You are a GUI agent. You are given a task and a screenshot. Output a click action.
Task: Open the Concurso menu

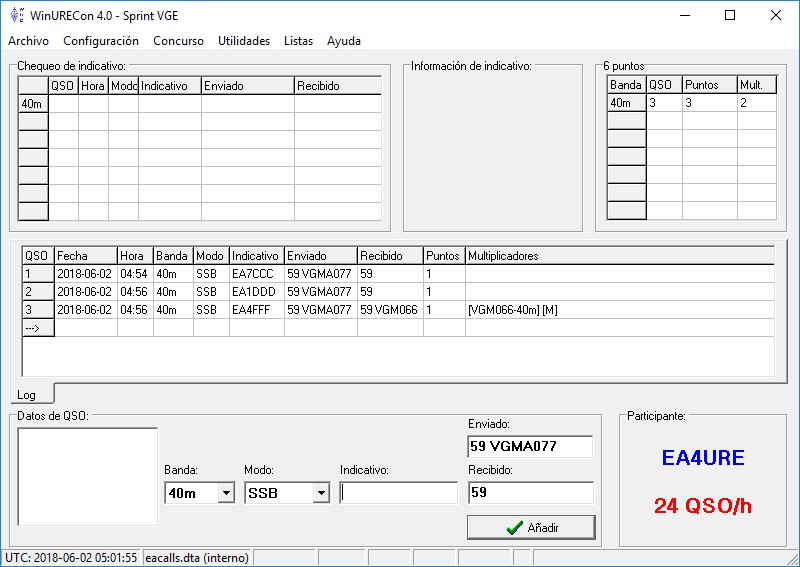coord(178,41)
